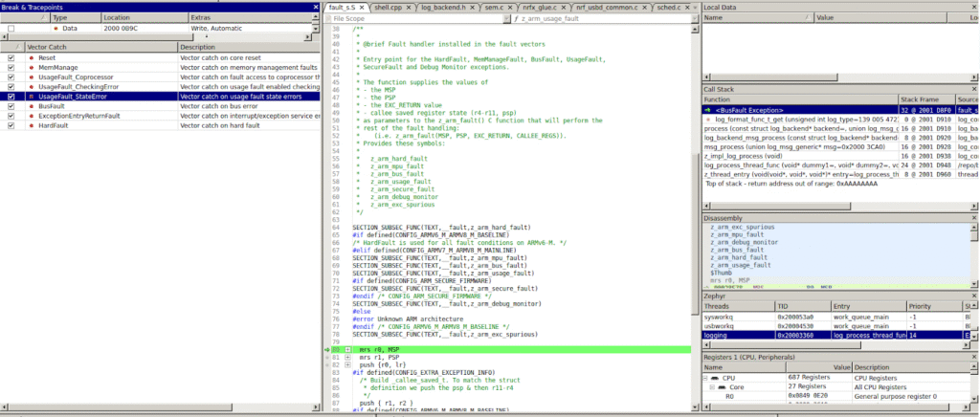Close the Local Data panel
The image size is (980, 417).
(974, 8)
